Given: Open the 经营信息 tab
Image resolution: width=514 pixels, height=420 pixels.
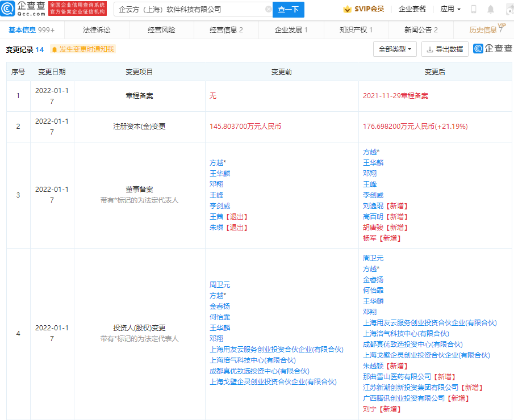Looking at the screenshot, I should click(226, 30).
